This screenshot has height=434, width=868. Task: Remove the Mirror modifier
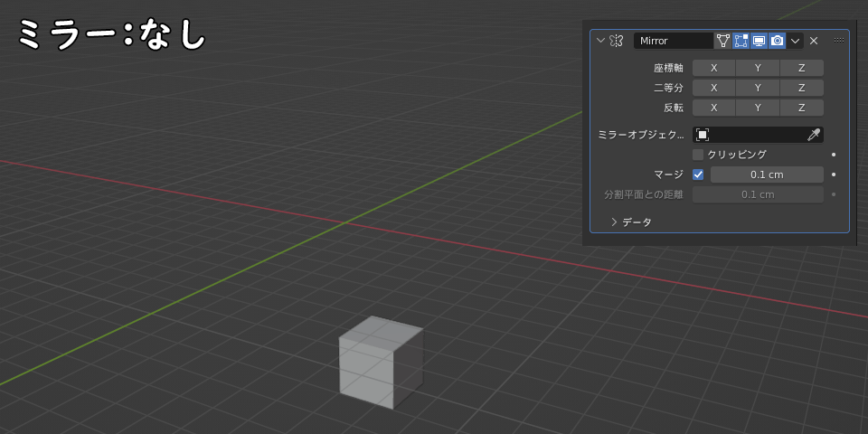814,41
